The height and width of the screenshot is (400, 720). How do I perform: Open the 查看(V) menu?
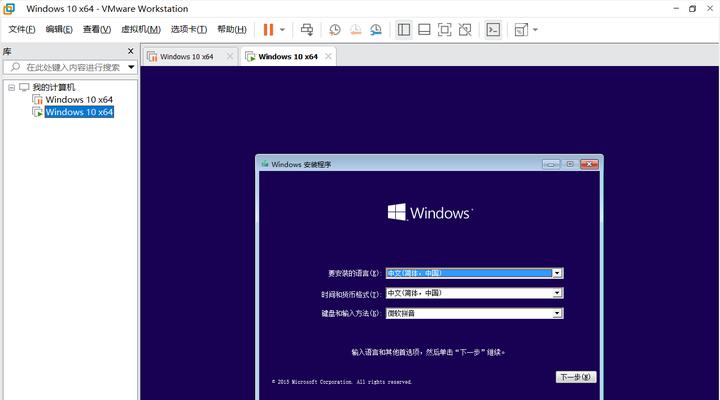[x=96, y=29]
